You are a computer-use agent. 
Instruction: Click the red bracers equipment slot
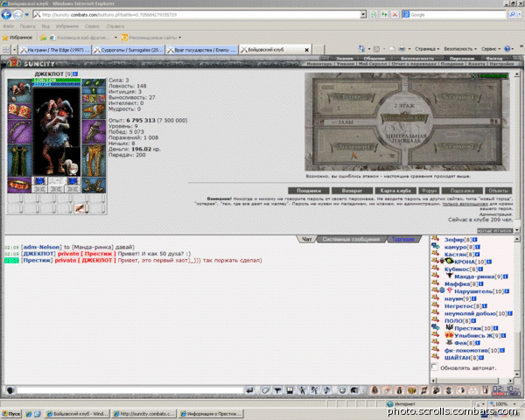pos(19,110)
